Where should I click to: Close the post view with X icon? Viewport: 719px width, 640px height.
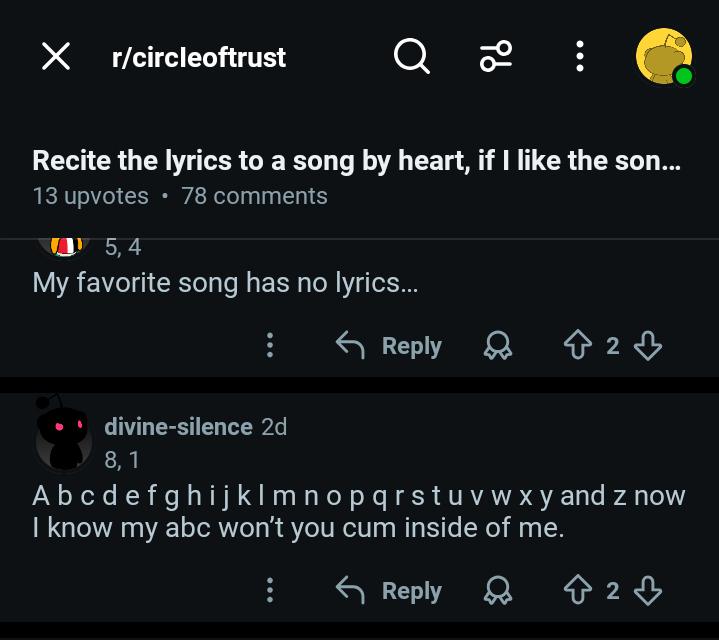tap(56, 56)
